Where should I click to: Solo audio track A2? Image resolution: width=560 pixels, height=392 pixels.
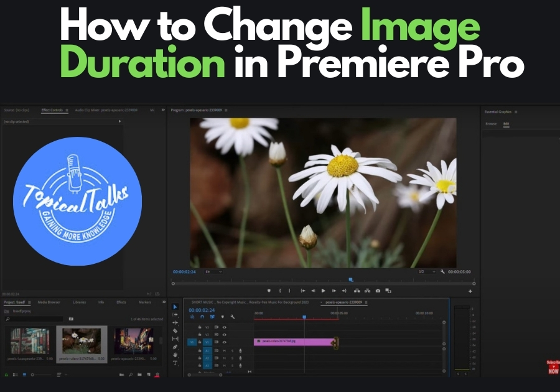tap(232, 358)
